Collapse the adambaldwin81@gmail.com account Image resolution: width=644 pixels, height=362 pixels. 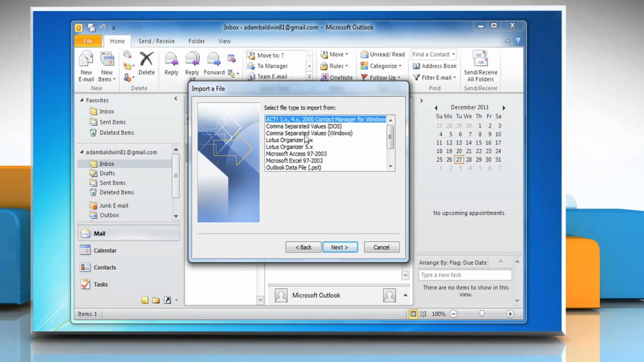82,152
